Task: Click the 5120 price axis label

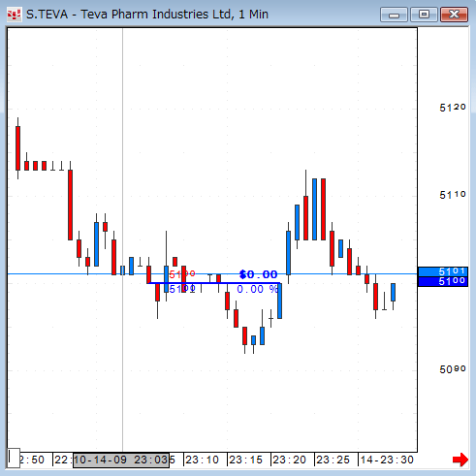Action: coord(453,108)
